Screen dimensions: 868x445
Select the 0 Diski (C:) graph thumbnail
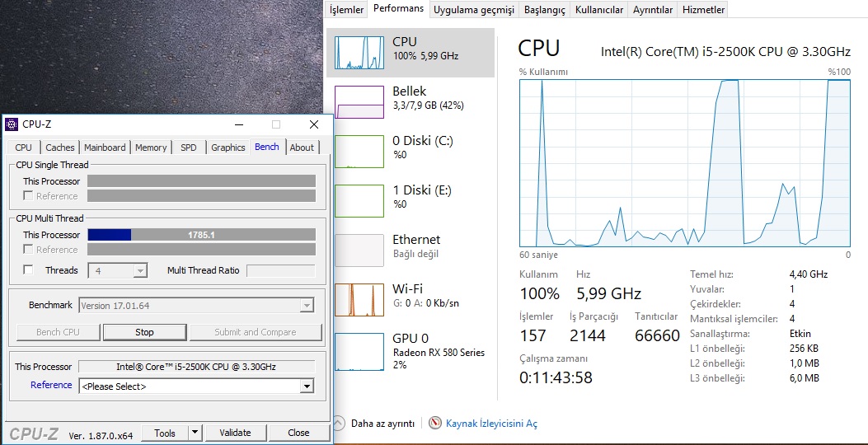pos(359,151)
